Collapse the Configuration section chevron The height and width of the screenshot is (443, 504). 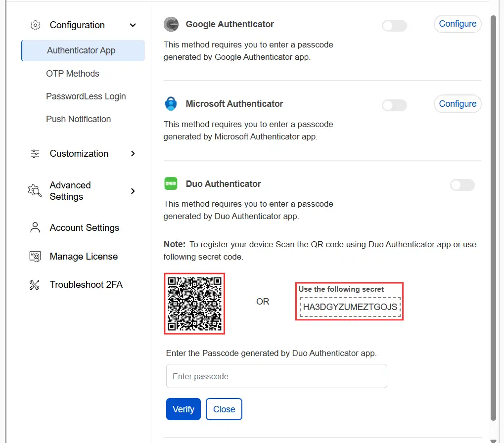click(x=133, y=25)
